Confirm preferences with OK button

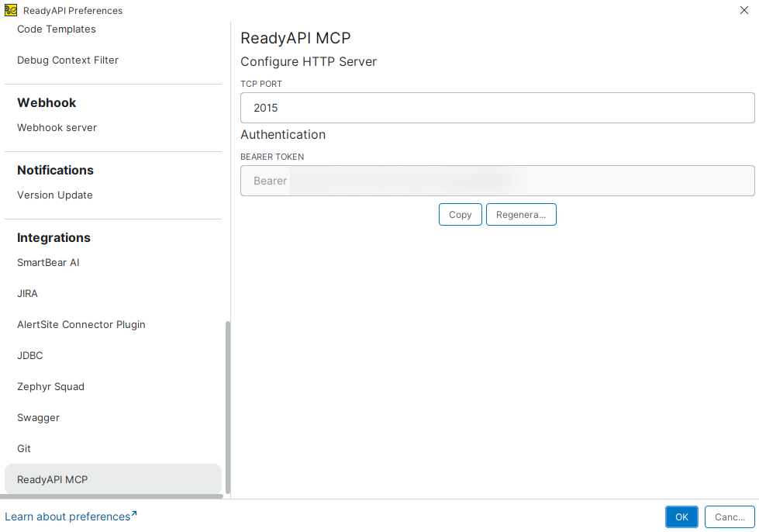point(681,516)
